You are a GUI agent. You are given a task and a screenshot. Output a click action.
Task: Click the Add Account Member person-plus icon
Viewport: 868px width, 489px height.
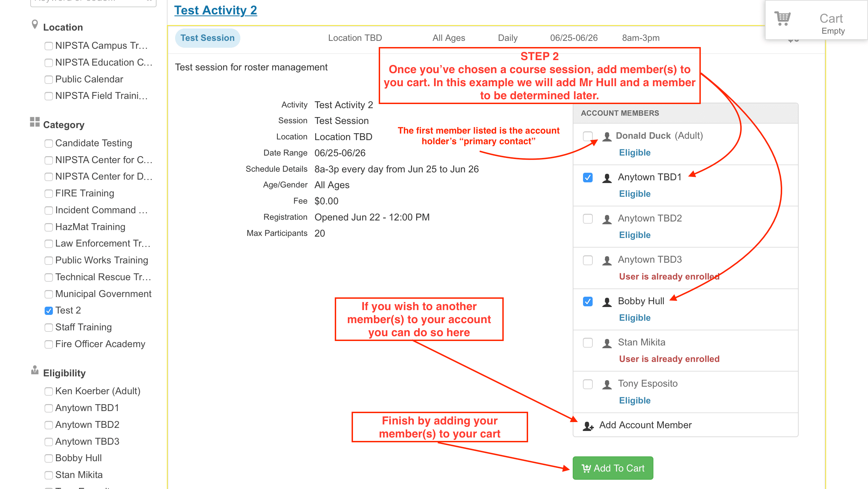click(x=588, y=426)
